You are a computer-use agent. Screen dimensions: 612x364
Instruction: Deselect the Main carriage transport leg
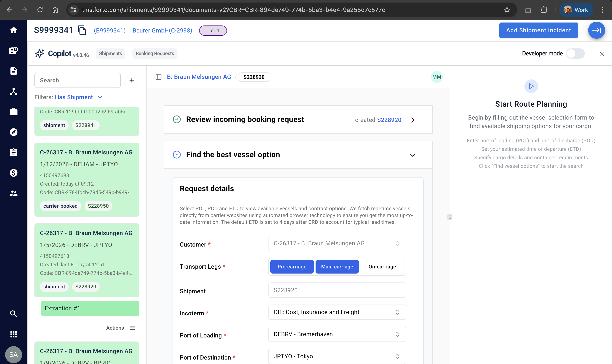(337, 267)
